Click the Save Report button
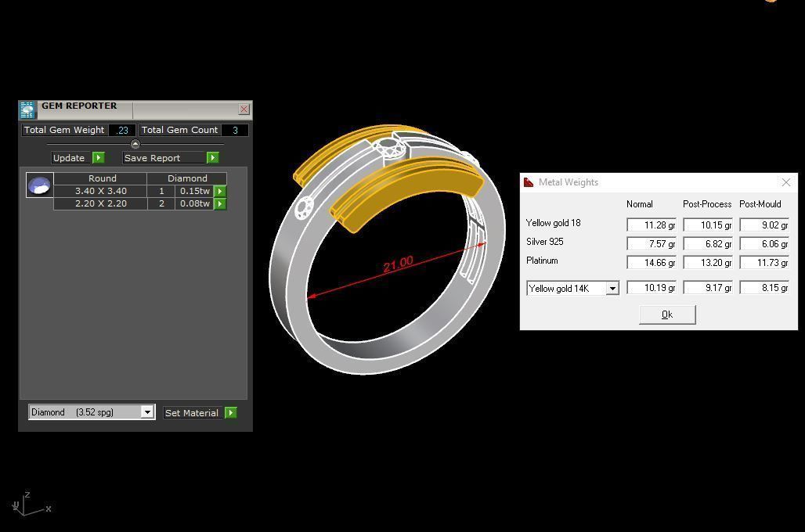Viewport: 805px width, 532px height. [164, 157]
